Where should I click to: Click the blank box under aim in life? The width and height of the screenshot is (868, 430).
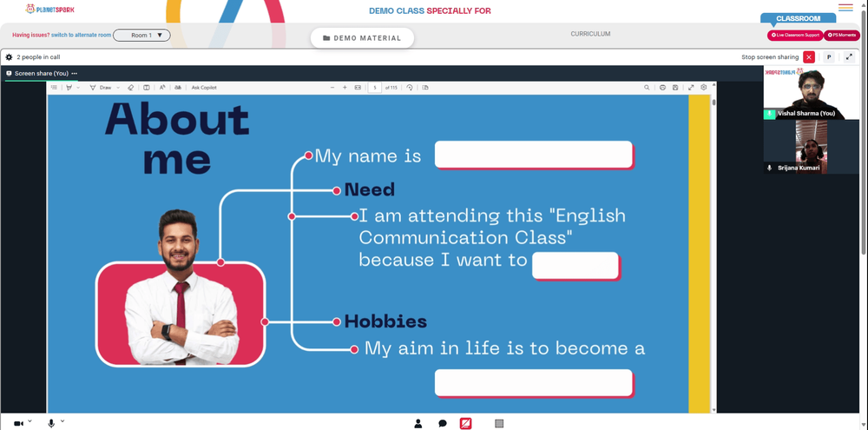pos(534,383)
